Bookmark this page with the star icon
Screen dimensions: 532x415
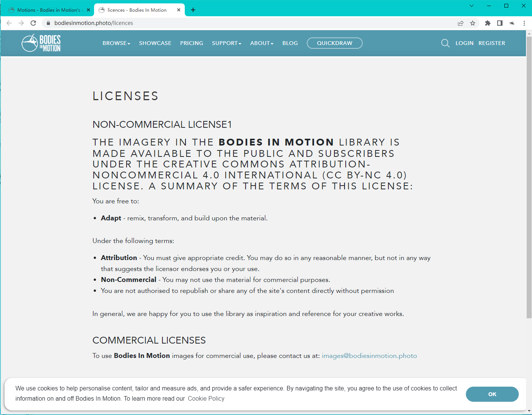click(x=473, y=23)
